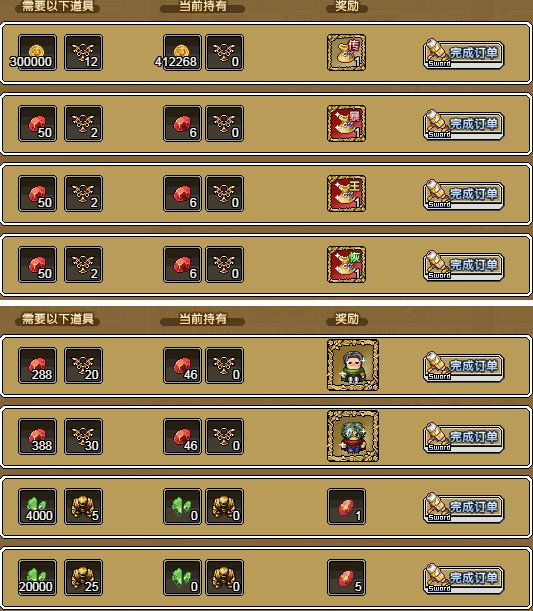The width and height of the screenshot is (533, 611).
Task: Click reward bag marked 传
Action: click(346, 53)
